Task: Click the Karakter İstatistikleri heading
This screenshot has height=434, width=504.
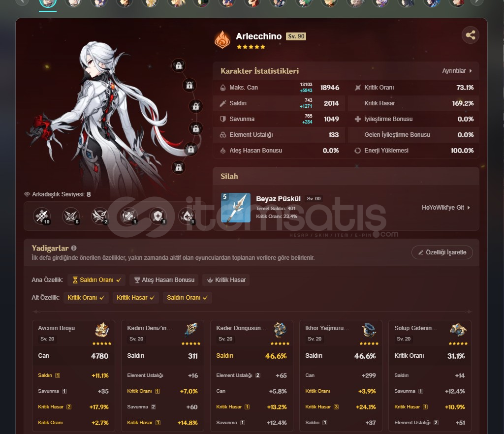Action: [259, 71]
